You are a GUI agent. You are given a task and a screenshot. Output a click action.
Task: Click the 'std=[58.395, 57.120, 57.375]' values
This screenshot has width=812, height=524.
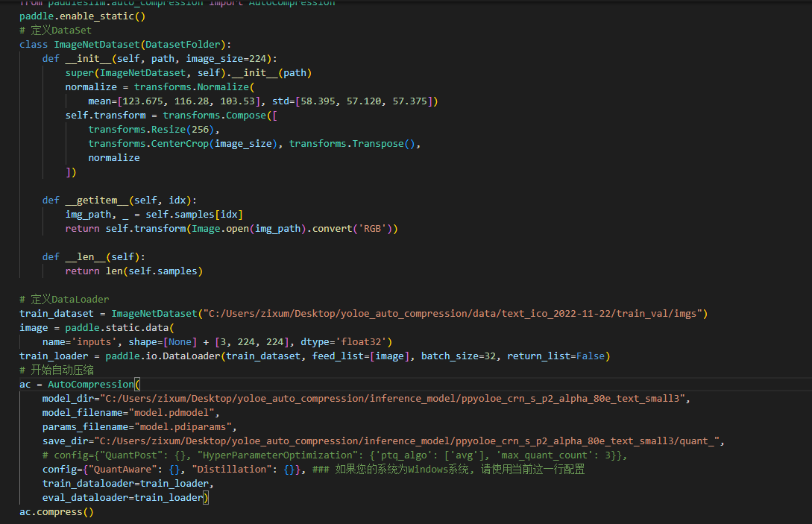click(x=355, y=101)
